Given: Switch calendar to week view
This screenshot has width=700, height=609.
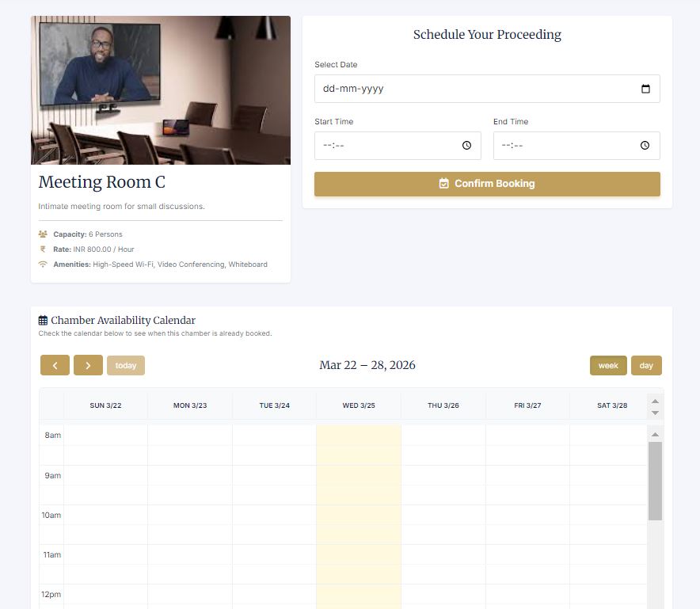Looking at the screenshot, I should tap(608, 365).
